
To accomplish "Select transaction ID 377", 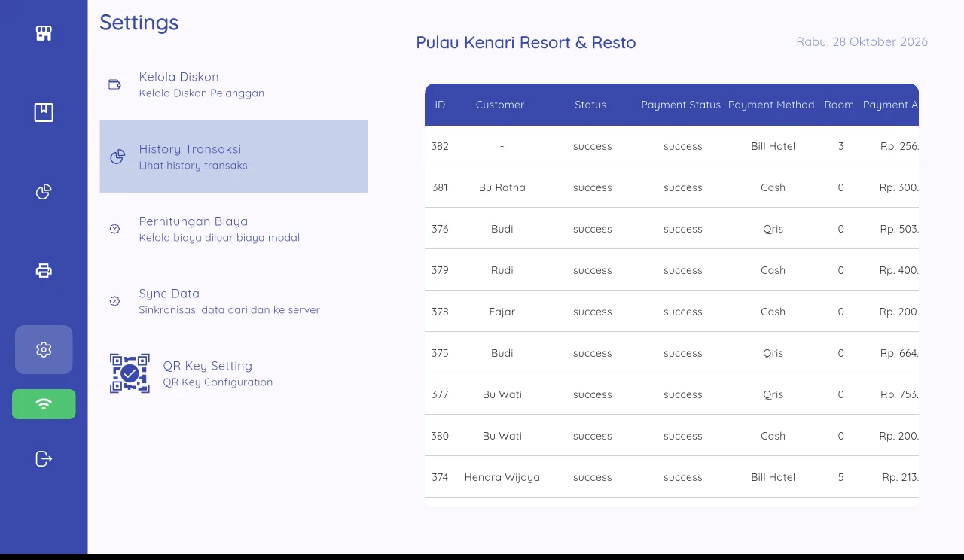I will (x=440, y=394).
